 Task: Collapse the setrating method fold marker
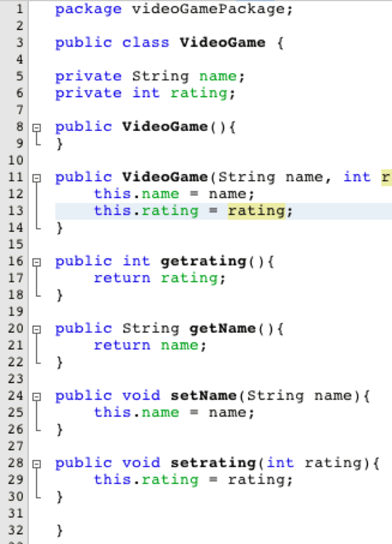[36, 463]
